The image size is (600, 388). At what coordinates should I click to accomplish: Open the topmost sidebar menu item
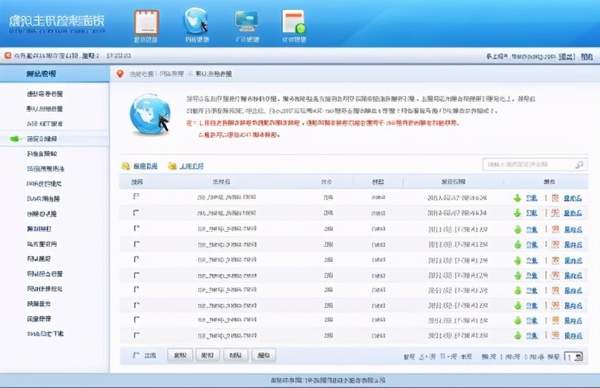(x=45, y=94)
